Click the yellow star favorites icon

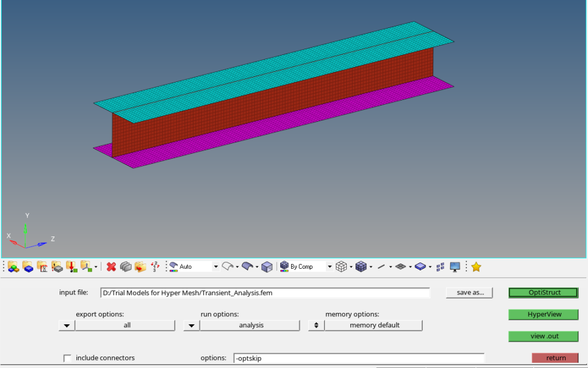click(476, 267)
